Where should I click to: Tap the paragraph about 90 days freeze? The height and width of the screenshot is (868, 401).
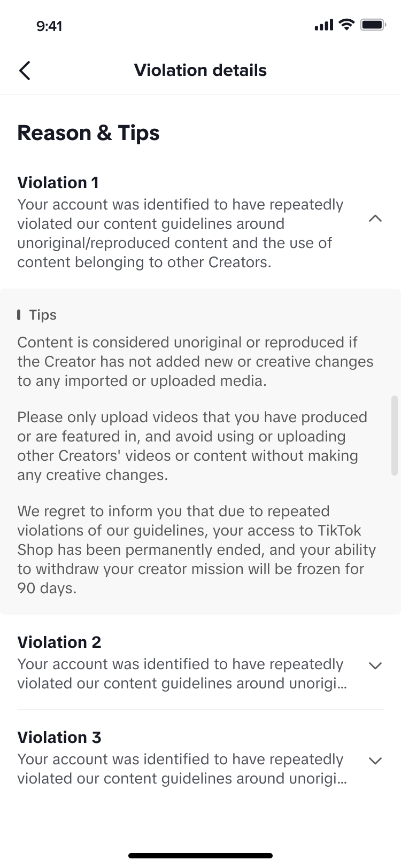click(x=197, y=550)
